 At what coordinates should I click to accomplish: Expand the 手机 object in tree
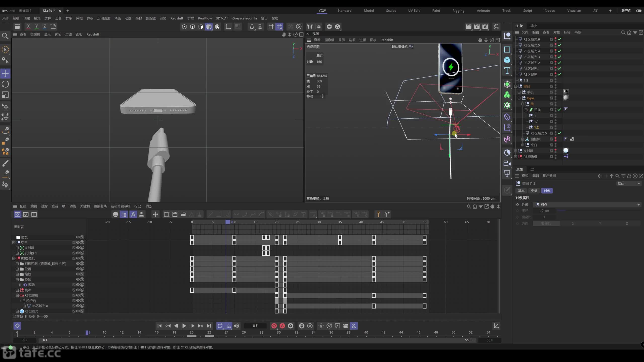[x=519, y=92]
